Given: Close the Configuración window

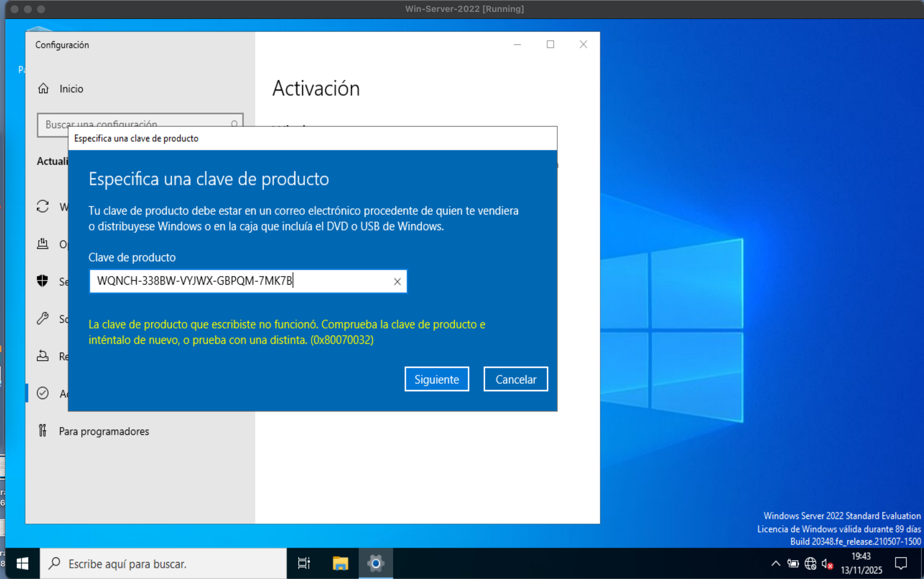Looking at the screenshot, I should (x=583, y=44).
